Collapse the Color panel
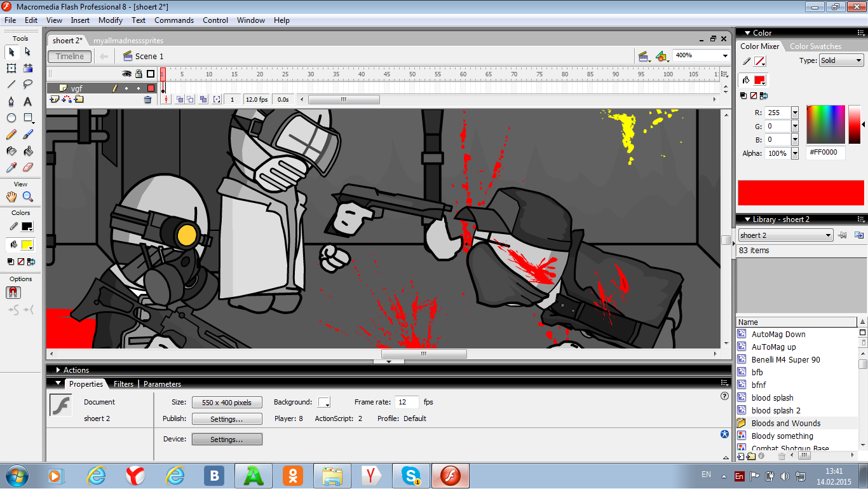The width and height of the screenshot is (868, 491). (747, 33)
